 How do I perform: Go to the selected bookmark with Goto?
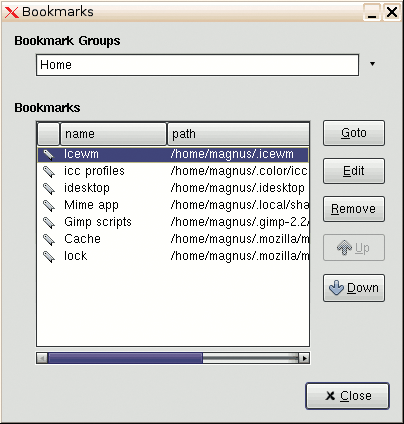[354, 133]
